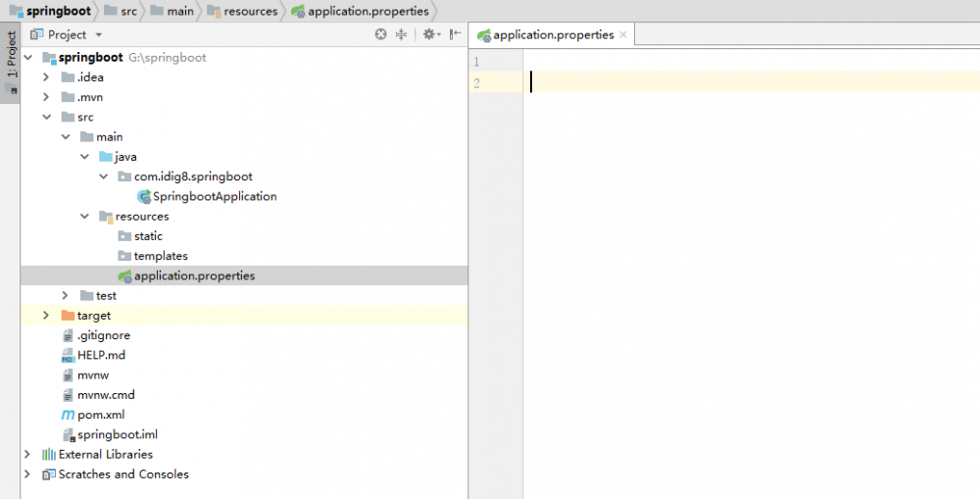Click the Maven pom.xml icon
This screenshot has width=980, height=499.
tap(68, 415)
